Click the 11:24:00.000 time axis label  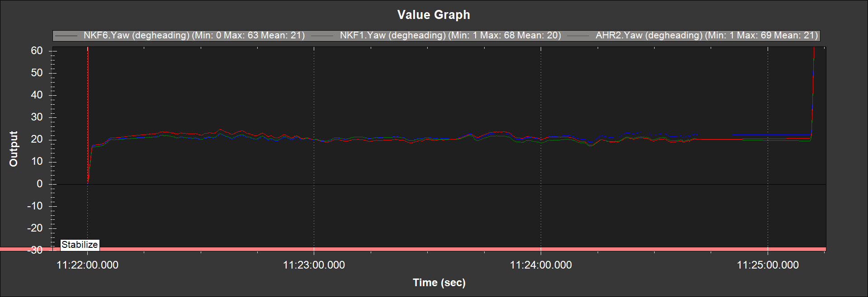point(541,265)
